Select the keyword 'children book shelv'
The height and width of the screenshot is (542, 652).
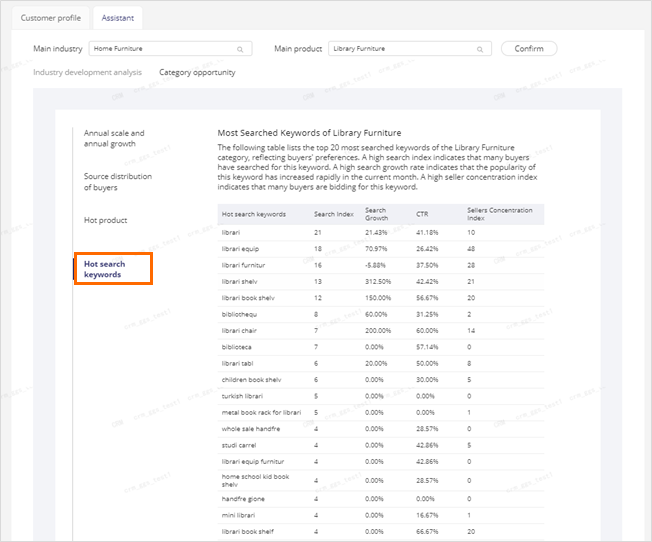pos(252,380)
